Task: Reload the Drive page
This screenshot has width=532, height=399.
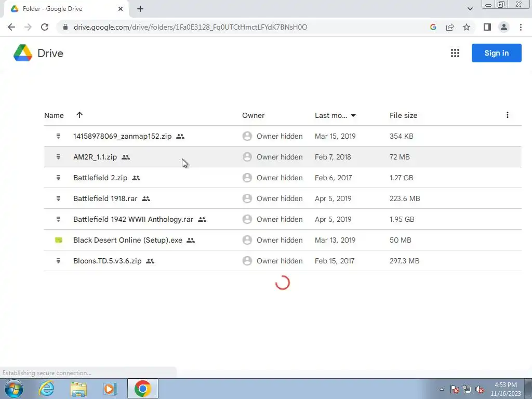Action: 45,27
